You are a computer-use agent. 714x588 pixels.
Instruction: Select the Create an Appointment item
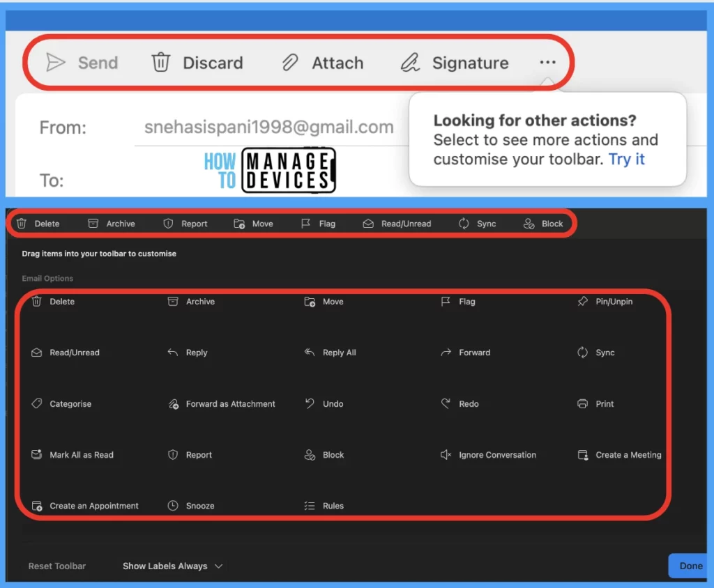(x=84, y=506)
